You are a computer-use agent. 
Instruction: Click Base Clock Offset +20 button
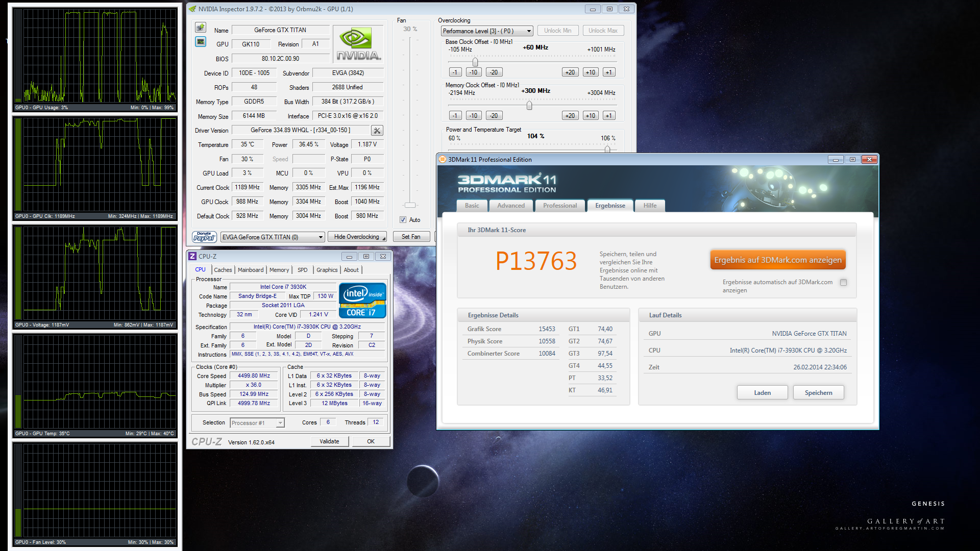[570, 72]
